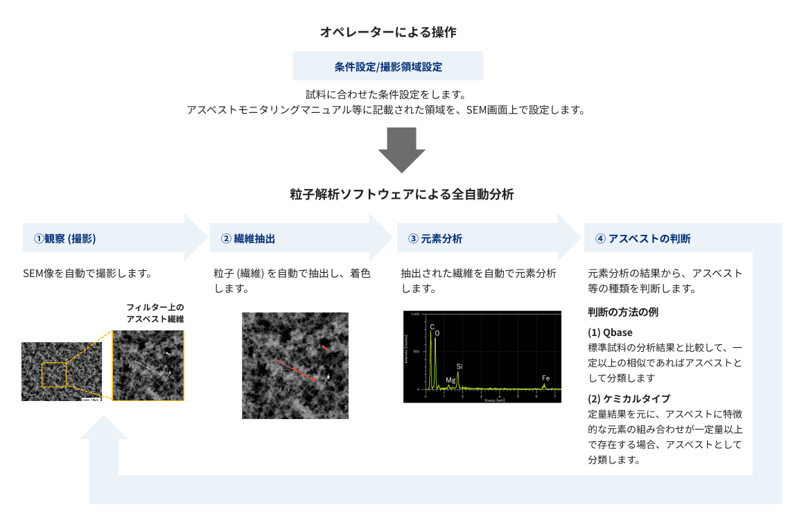Click the 粒子解析ソフトウェアによる全自動分析 heading
The image size is (804, 532).
coord(402,195)
